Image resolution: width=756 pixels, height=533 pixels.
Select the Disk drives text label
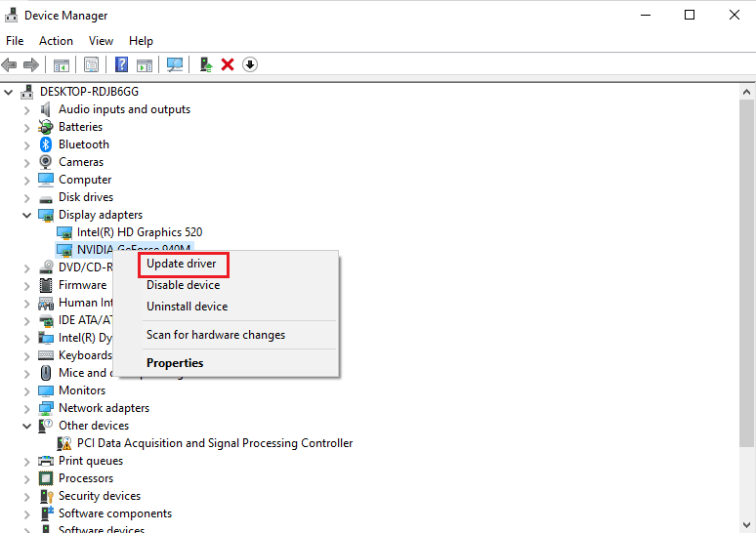(86, 197)
